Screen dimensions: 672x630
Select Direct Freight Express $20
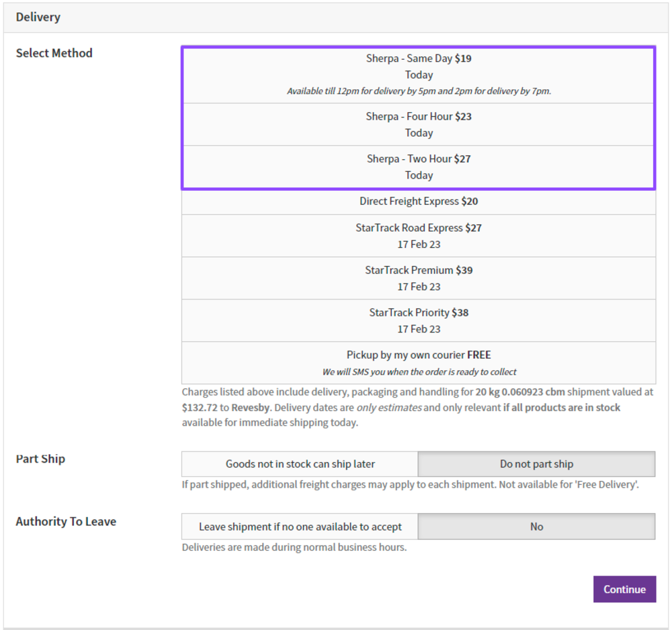[419, 201]
